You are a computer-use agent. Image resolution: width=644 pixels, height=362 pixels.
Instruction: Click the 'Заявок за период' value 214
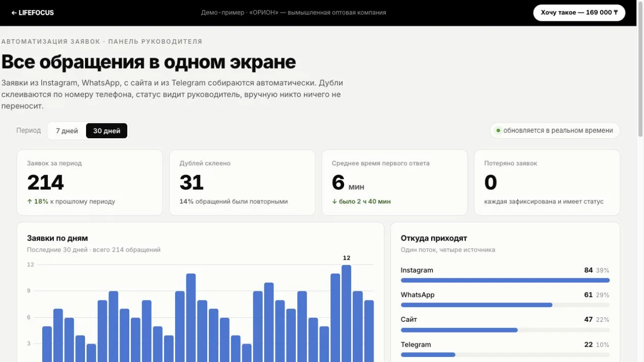click(x=45, y=183)
